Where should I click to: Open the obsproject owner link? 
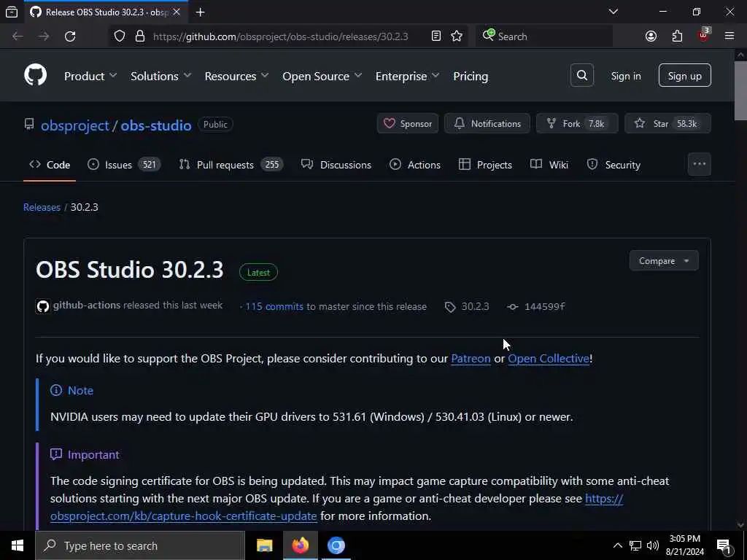point(75,125)
